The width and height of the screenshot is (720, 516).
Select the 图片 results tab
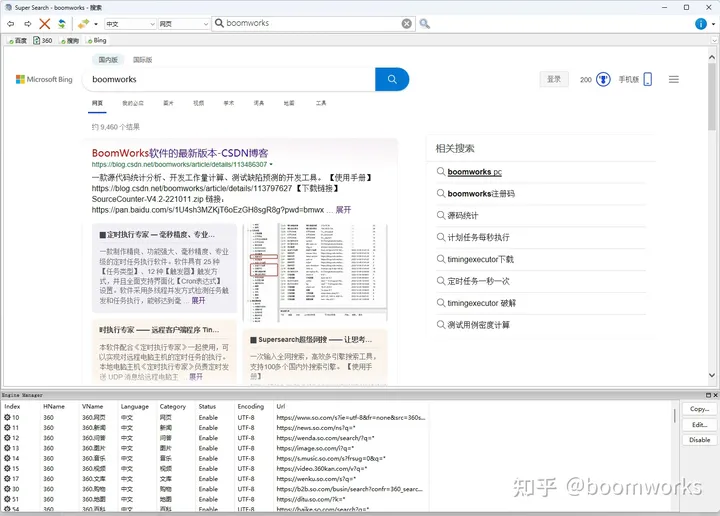[169, 103]
